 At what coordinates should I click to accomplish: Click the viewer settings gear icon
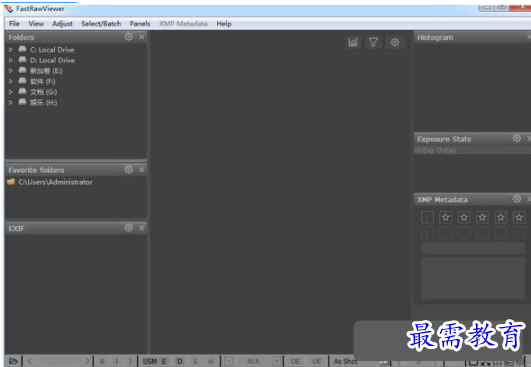[395, 42]
